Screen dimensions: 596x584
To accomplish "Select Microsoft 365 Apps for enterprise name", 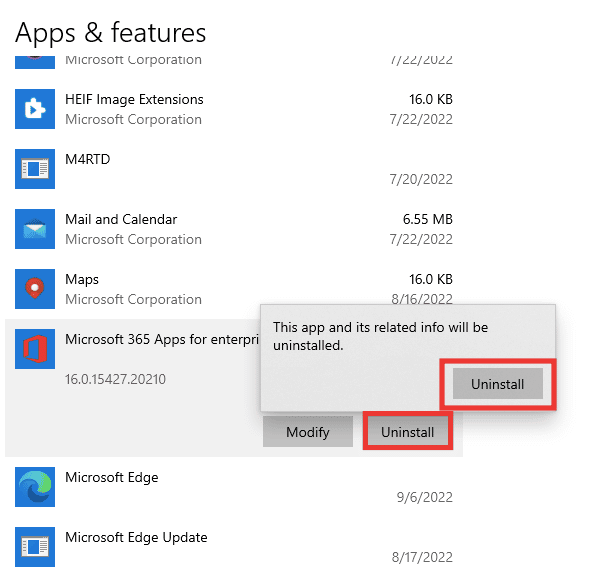I will pyautogui.click(x=162, y=340).
